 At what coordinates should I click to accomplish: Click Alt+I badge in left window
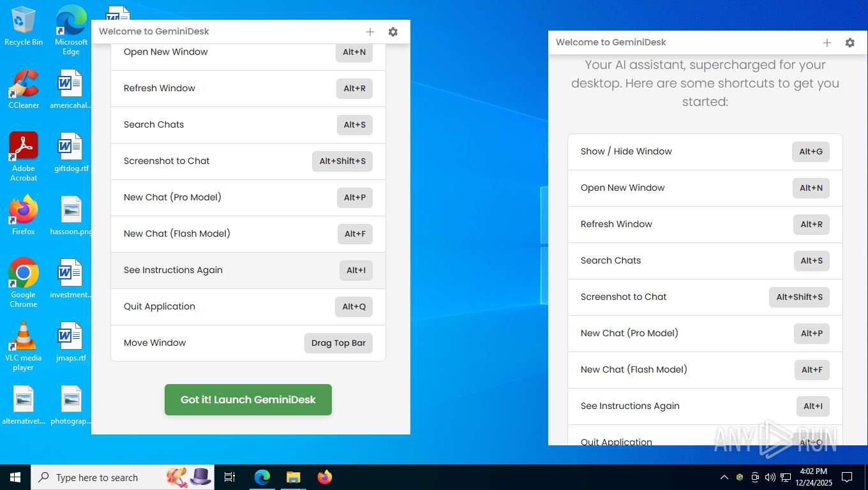356,271
